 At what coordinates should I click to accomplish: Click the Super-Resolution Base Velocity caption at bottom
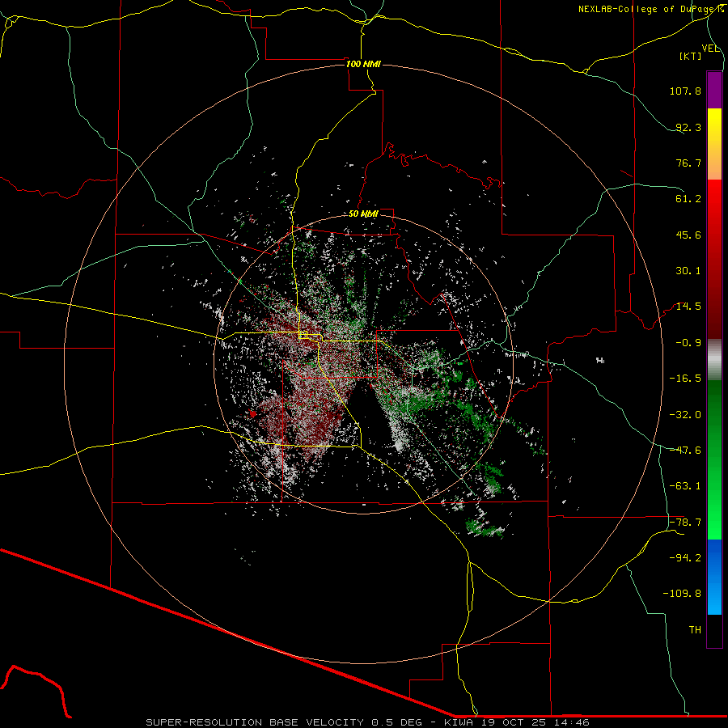[x=368, y=722]
